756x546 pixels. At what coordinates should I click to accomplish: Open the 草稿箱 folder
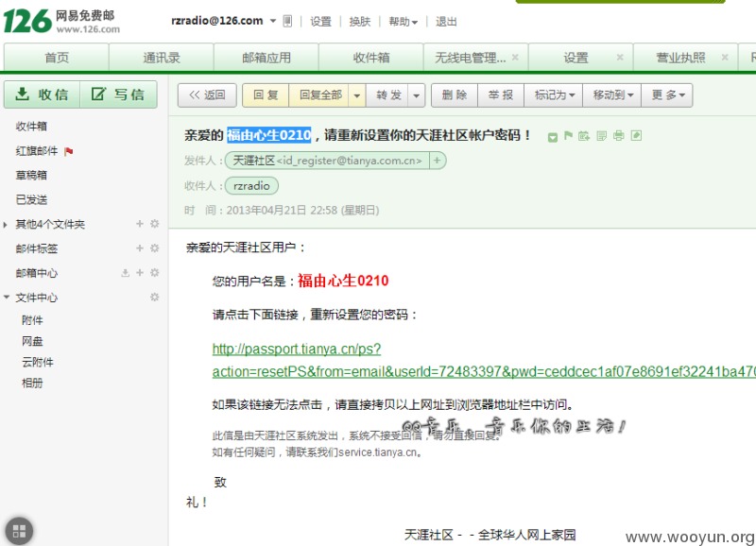point(31,175)
